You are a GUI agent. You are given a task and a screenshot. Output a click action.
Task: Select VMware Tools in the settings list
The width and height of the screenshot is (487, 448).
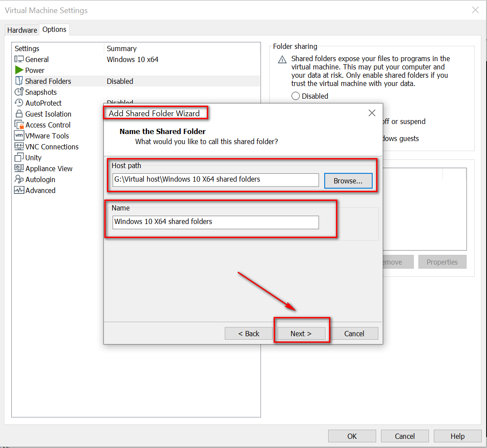click(x=47, y=136)
